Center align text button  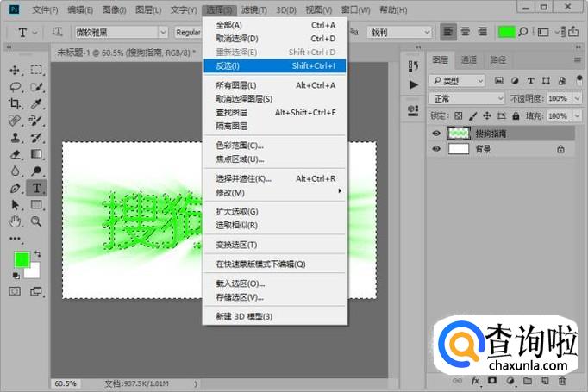point(466,32)
